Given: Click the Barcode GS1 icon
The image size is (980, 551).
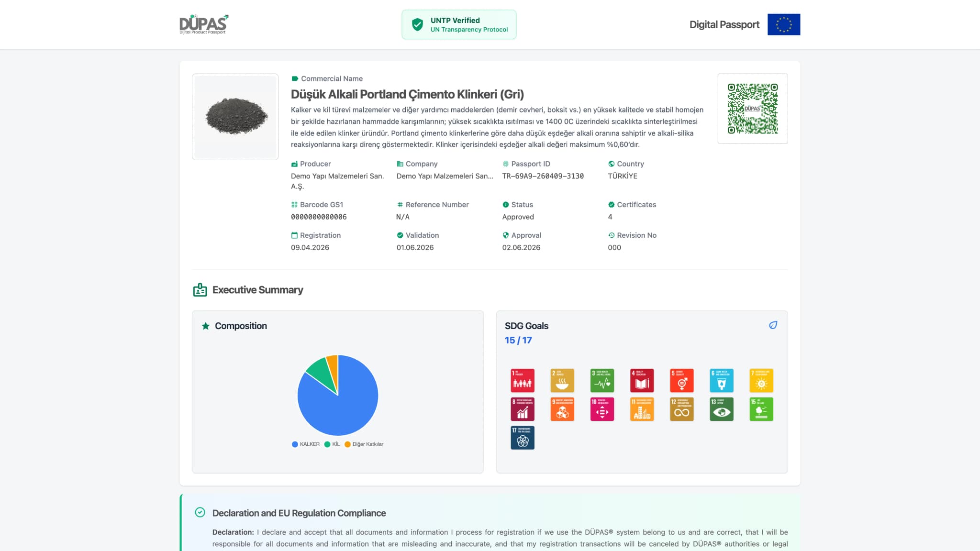Looking at the screenshot, I should click(x=294, y=205).
